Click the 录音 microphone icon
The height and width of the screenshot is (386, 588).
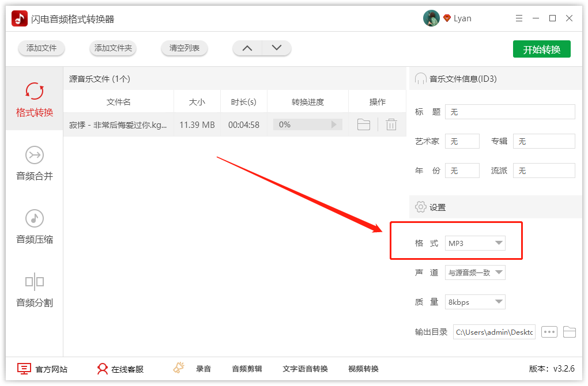pyautogui.click(x=179, y=368)
